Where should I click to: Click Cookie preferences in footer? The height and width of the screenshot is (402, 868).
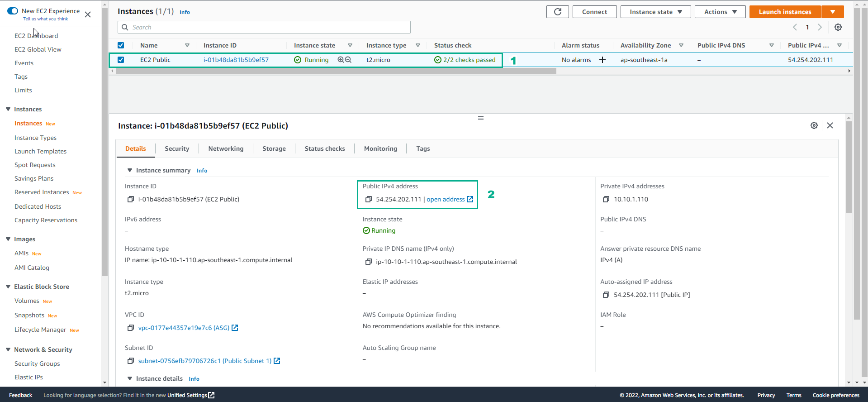(x=836, y=395)
